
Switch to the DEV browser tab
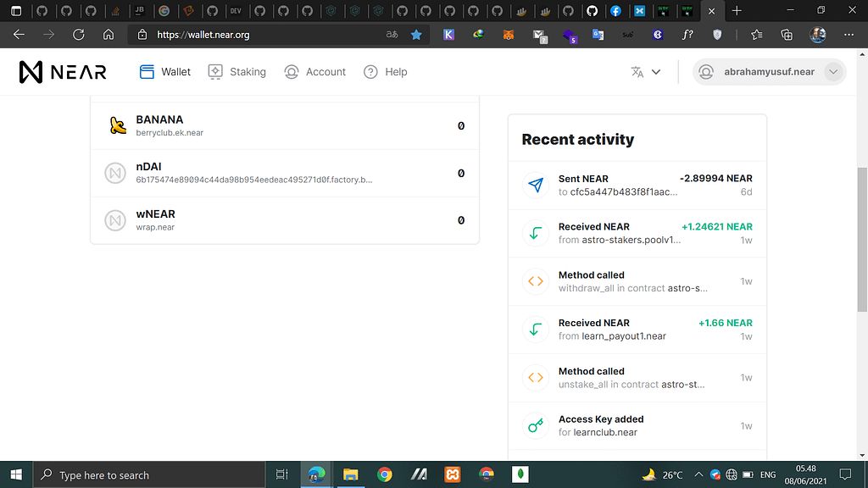click(236, 10)
